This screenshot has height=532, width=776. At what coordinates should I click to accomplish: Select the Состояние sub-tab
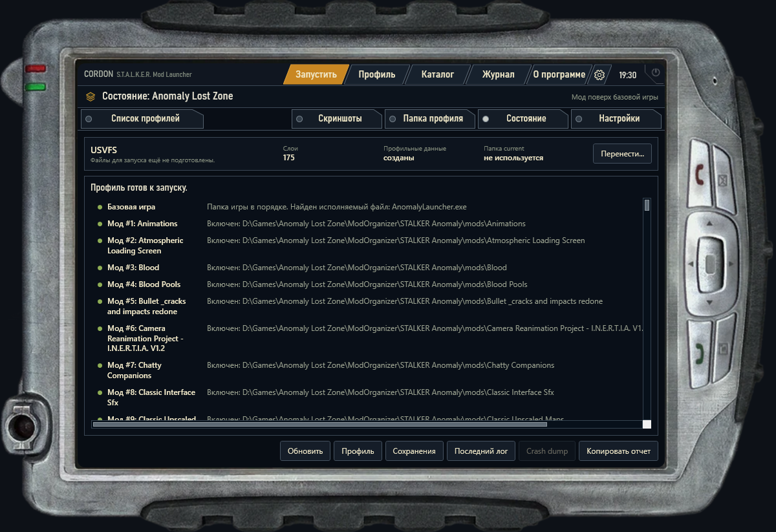523,119
